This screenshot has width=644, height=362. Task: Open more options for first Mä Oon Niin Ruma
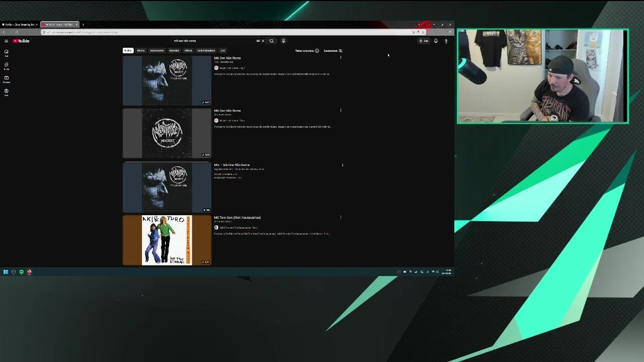point(341,57)
